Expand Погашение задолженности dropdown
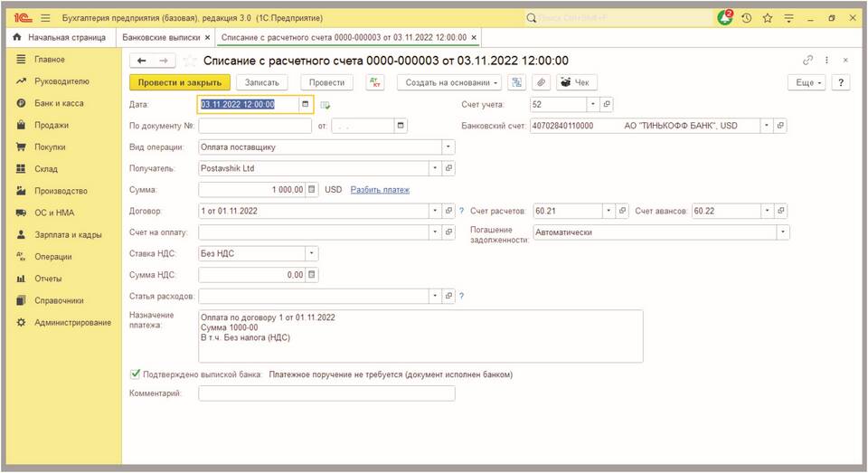 pyautogui.click(x=783, y=232)
